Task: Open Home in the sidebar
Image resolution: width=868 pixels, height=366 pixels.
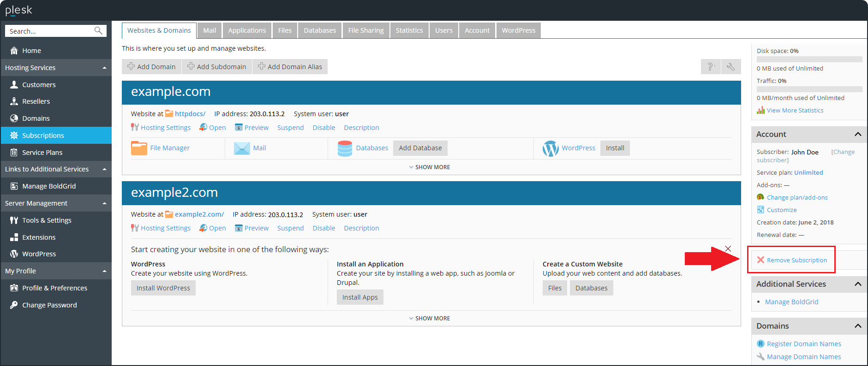Action: click(x=31, y=51)
